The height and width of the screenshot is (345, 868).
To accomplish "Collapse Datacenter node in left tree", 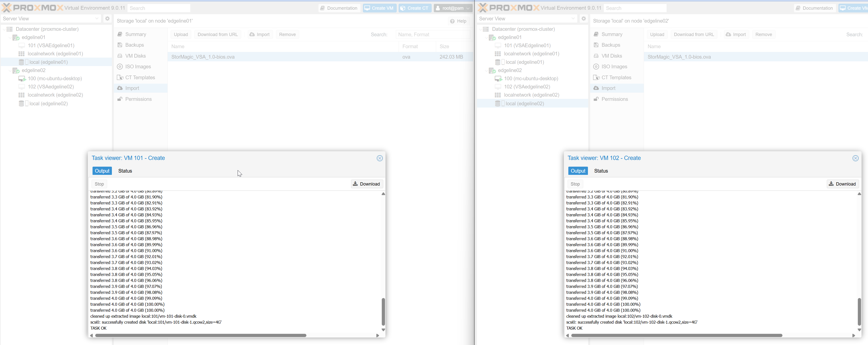I will point(4,29).
